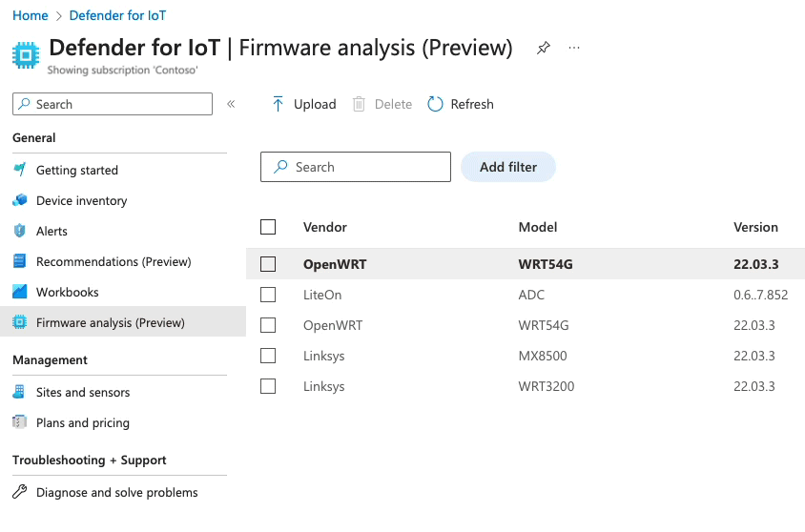
Task: Check the Linksys WRT3200 row checkbox
Action: 268,386
